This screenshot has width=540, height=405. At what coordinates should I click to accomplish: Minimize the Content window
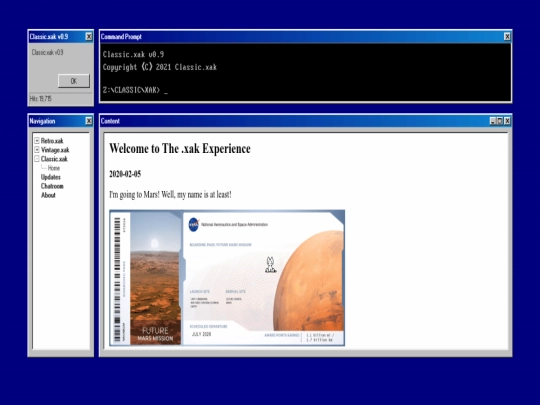493,121
